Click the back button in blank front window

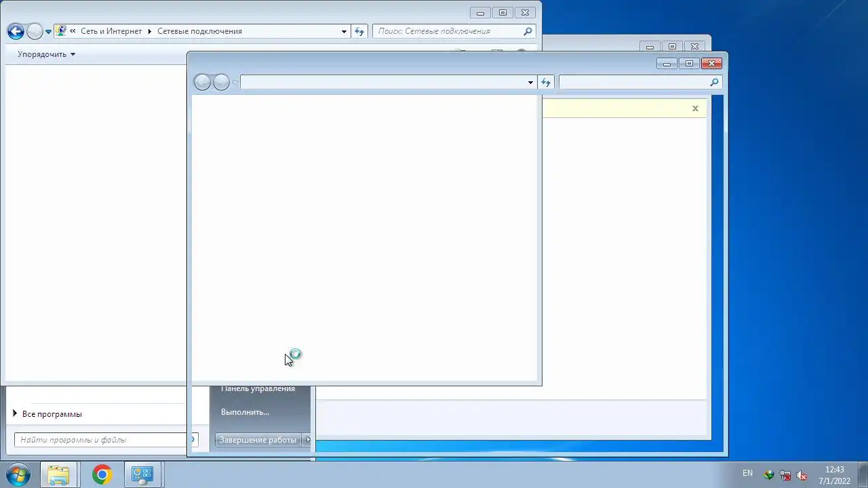pos(202,82)
